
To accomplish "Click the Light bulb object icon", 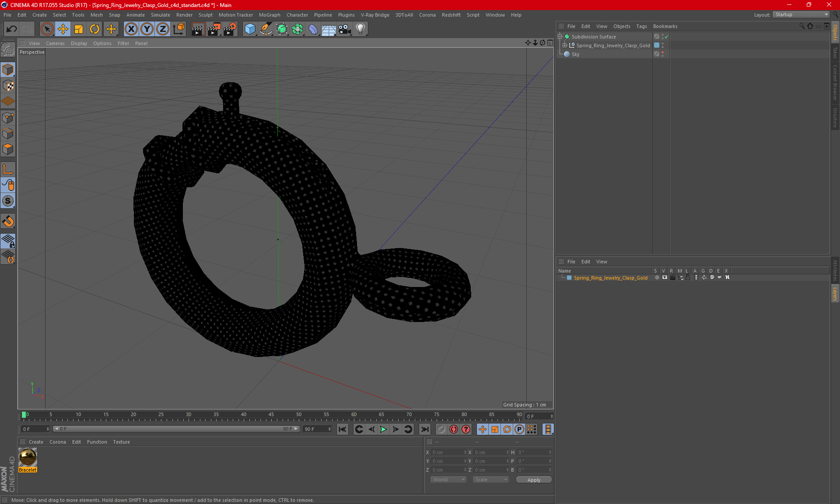I will [x=360, y=29].
